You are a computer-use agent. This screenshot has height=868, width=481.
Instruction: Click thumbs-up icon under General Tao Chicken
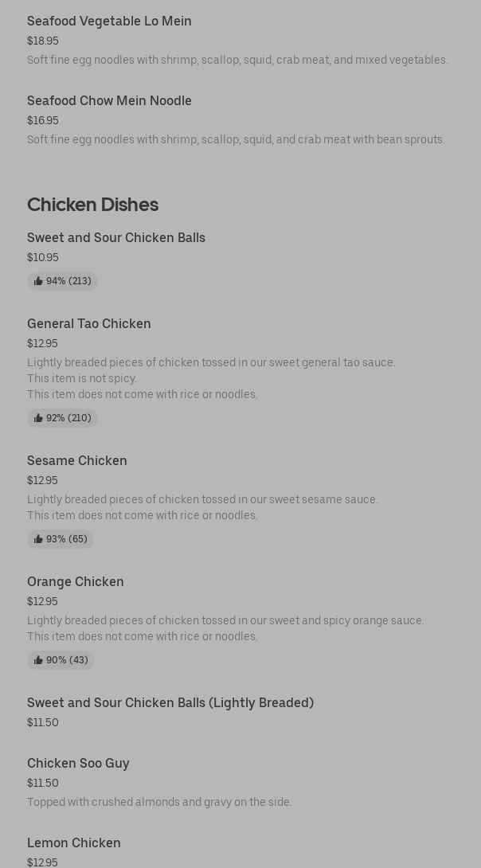point(38,418)
